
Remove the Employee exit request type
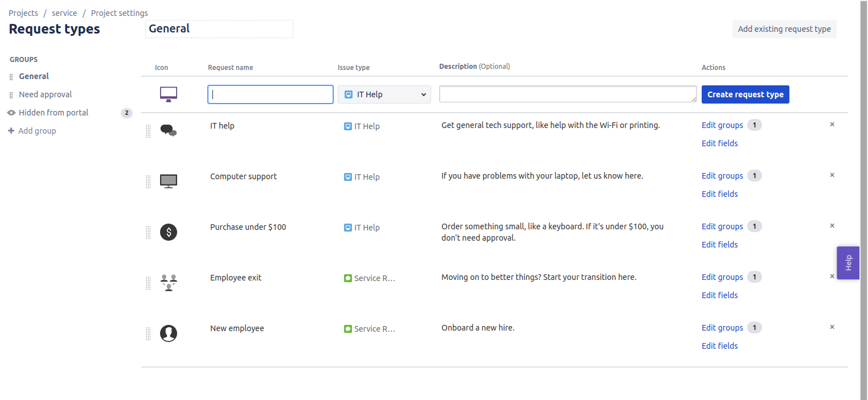tap(832, 276)
